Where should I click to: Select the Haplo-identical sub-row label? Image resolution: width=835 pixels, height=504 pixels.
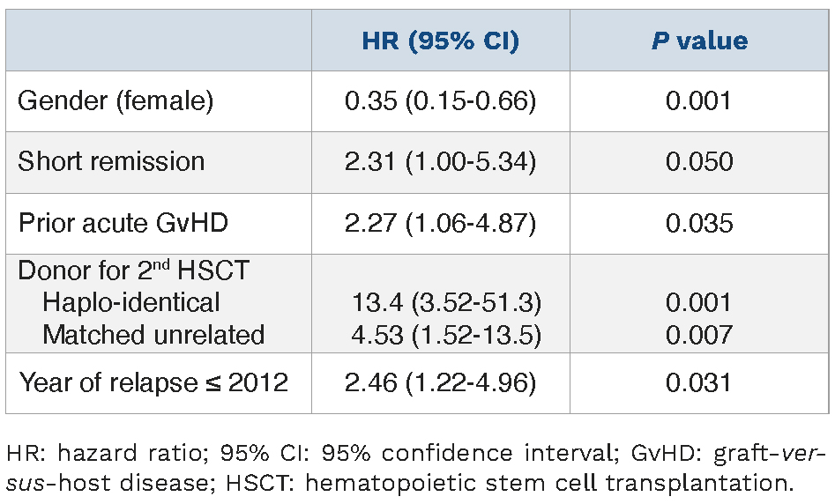point(131,302)
